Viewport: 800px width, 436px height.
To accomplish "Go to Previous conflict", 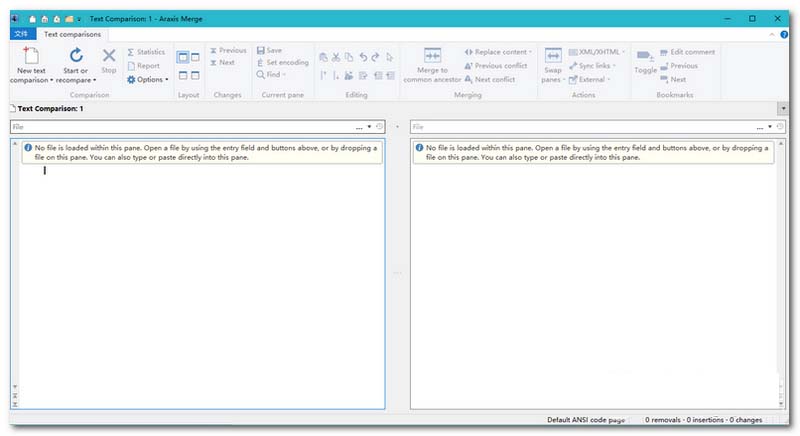I will click(495, 66).
